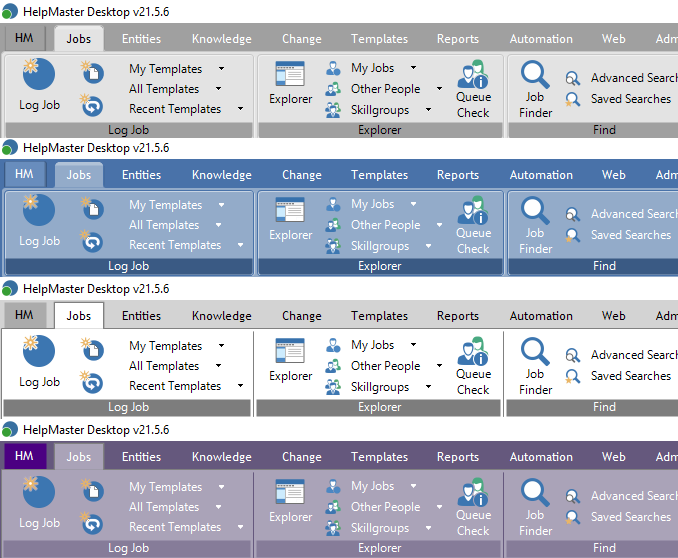Select Jobs tab in white-themed ribbon

(79, 316)
